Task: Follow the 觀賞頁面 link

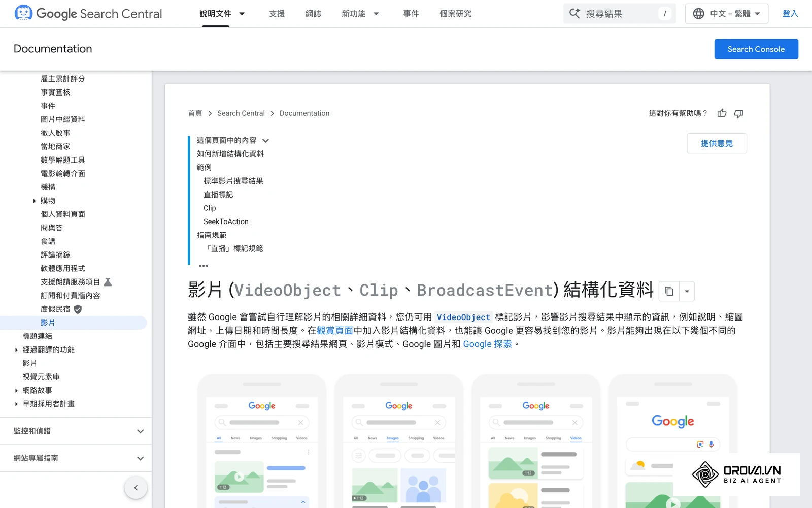Action: pyautogui.click(x=335, y=330)
